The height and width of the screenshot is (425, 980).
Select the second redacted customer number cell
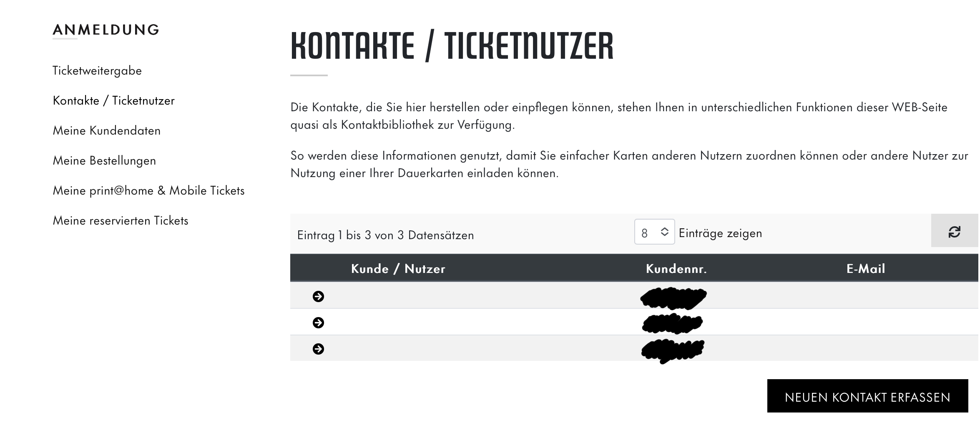673,323
